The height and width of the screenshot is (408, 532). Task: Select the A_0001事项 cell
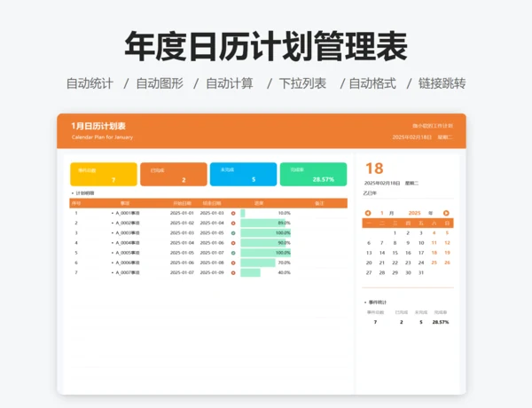point(128,213)
